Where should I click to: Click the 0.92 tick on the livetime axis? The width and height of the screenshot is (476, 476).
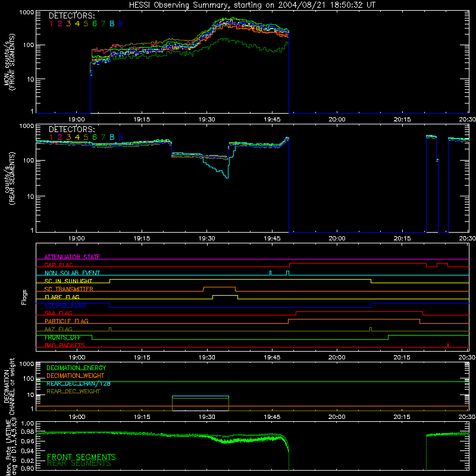click(x=27, y=459)
